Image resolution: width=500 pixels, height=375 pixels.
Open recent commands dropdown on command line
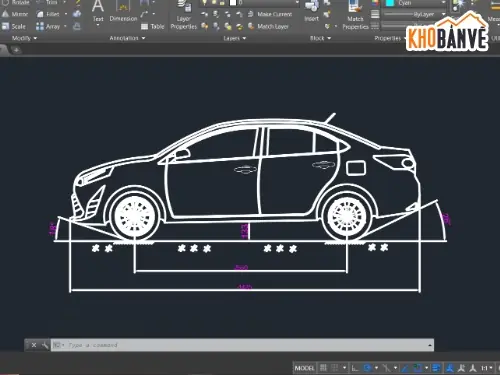pyautogui.click(x=58, y=345)
